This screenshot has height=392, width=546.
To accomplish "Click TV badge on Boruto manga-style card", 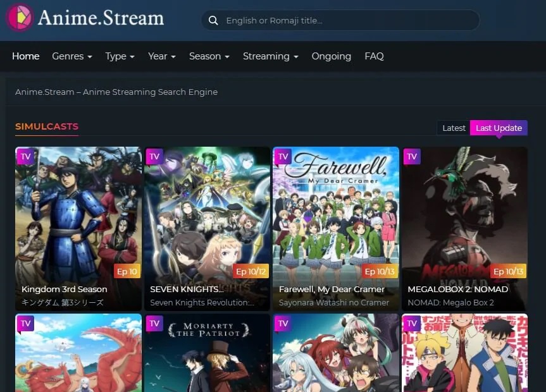I will coord(412,324).
